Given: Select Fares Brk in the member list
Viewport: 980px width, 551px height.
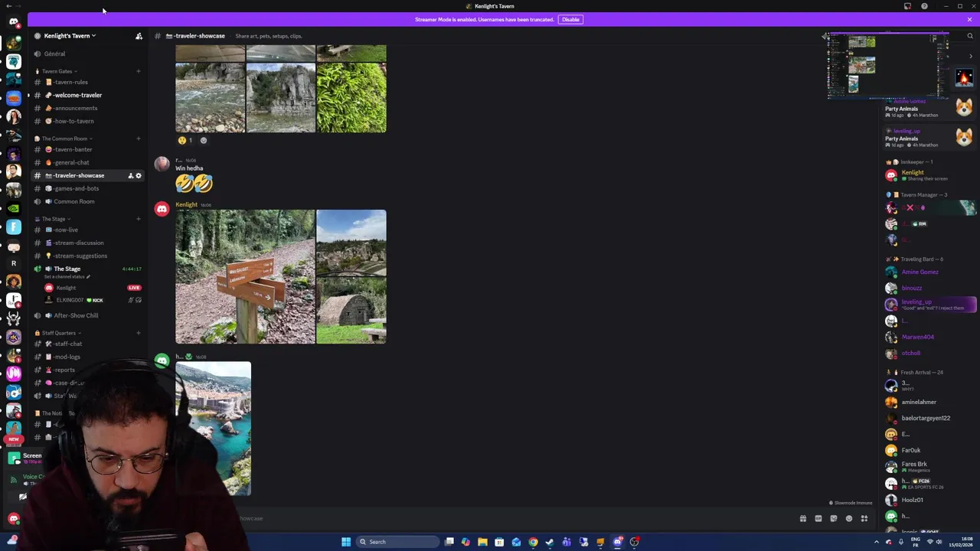Looking at the screenshot, I should click(929, 467).
